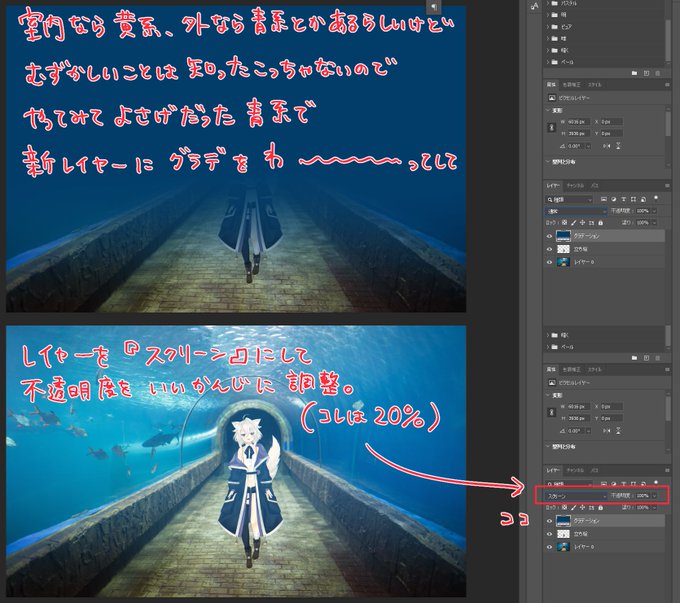680x603 pixels.
Task: Flip horizontal icon in upper Properties panel
Action: tap(606, 146)
